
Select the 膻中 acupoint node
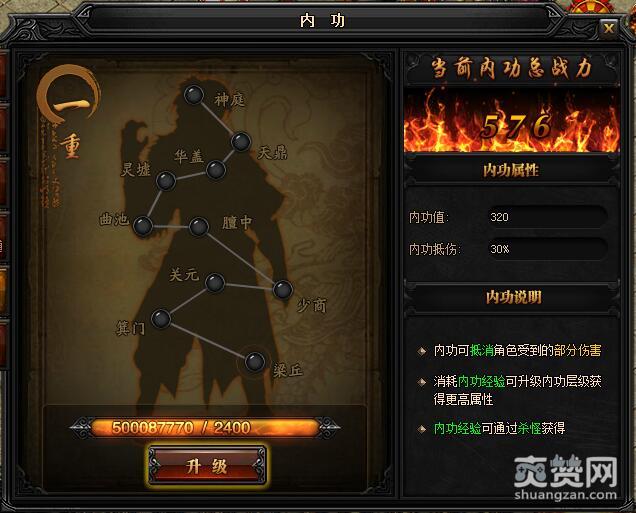[x=199, y=227]
